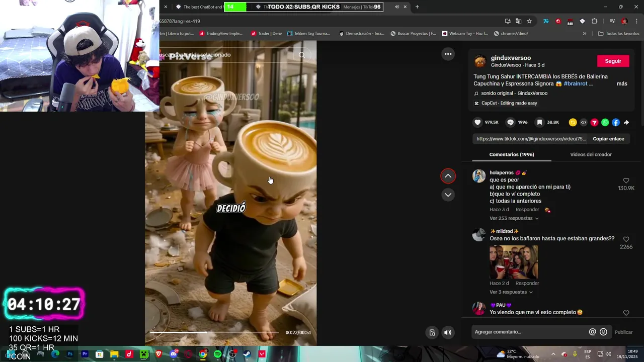This screenshot has height=362, width=644.
Task: Open the weather widget in taskbar
Action: pos(518,354)
